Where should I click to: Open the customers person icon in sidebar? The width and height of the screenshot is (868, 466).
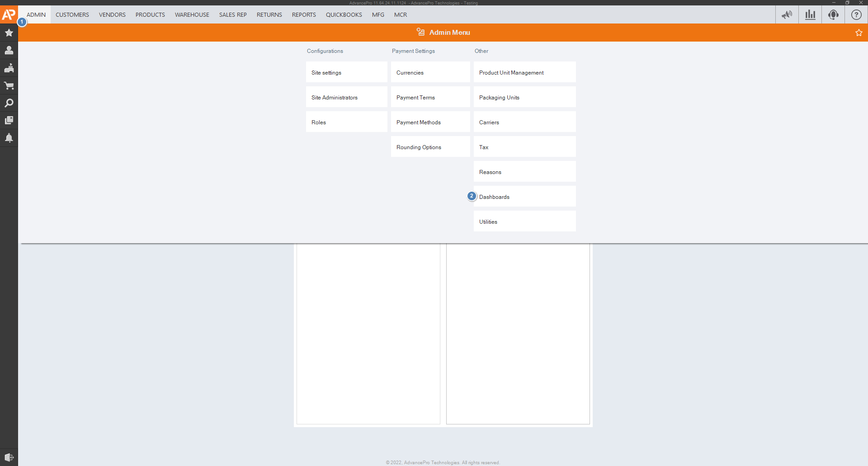point(9,50)
